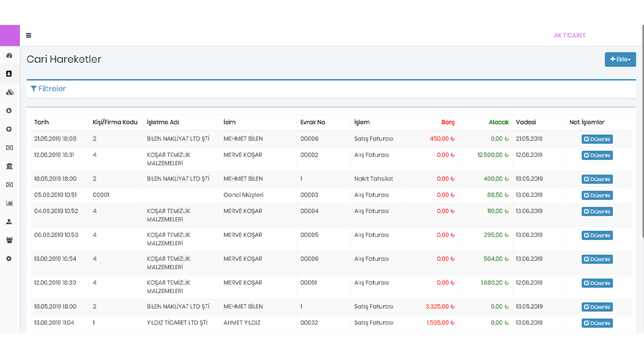
Task: Click the YILDIZ TİCARET LTD ŞTİ cell
Action: click(178, 323)
